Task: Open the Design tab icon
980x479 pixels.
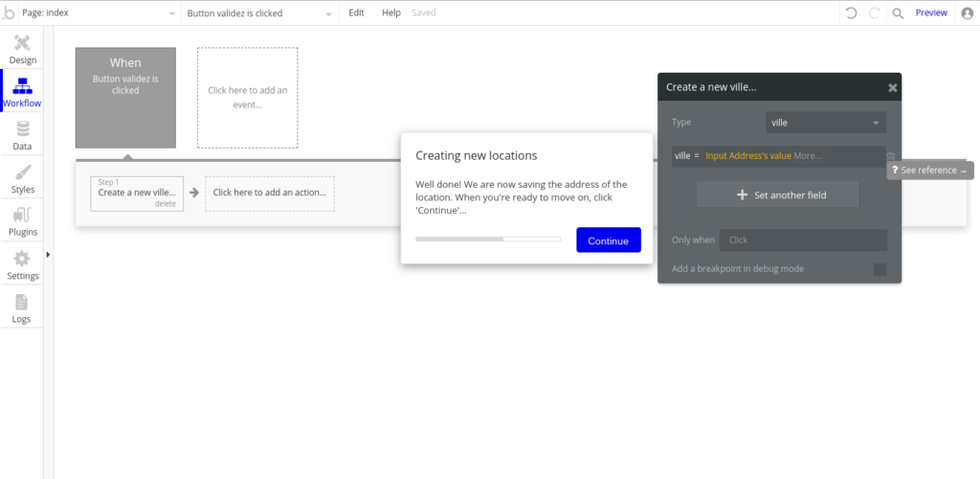Action: coord(22,43)
